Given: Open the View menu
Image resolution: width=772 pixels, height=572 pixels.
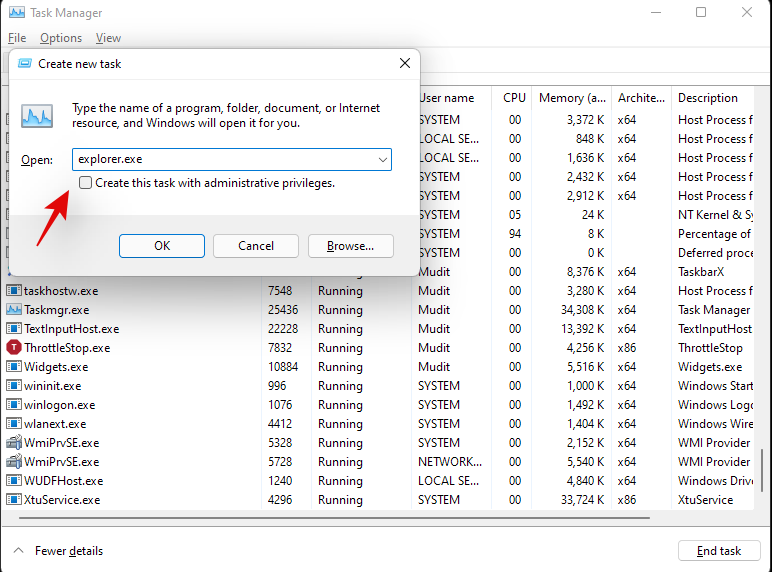Looking at the screenshot, I should pos(108,38).
